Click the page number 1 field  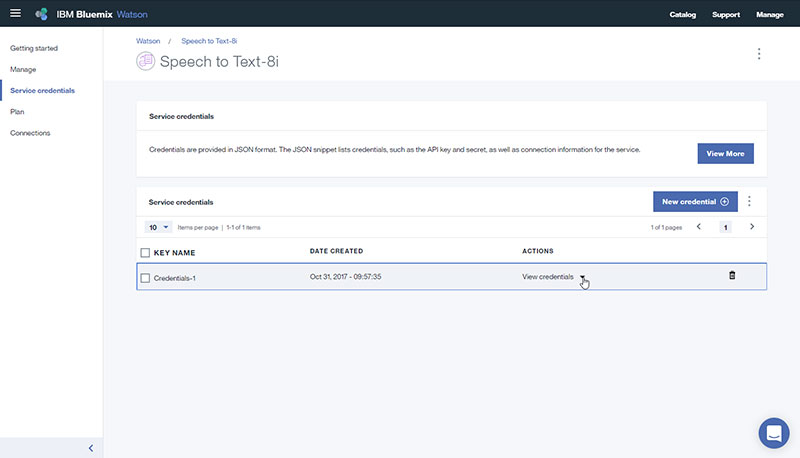point(725,227)
